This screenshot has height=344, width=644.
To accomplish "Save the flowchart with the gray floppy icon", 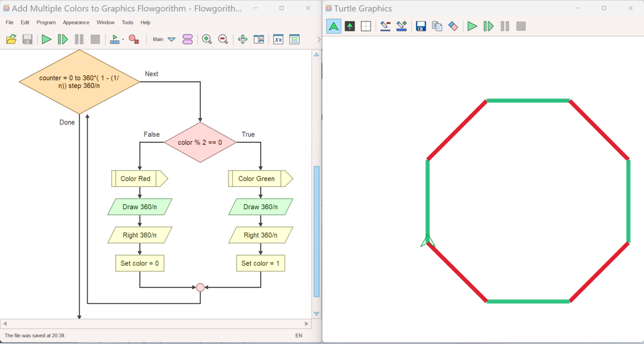I will click(x=28, y=39).
